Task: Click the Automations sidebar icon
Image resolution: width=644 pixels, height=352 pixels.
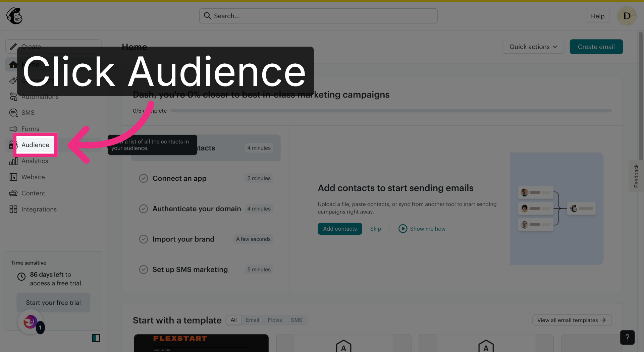Action: point(13,97)
